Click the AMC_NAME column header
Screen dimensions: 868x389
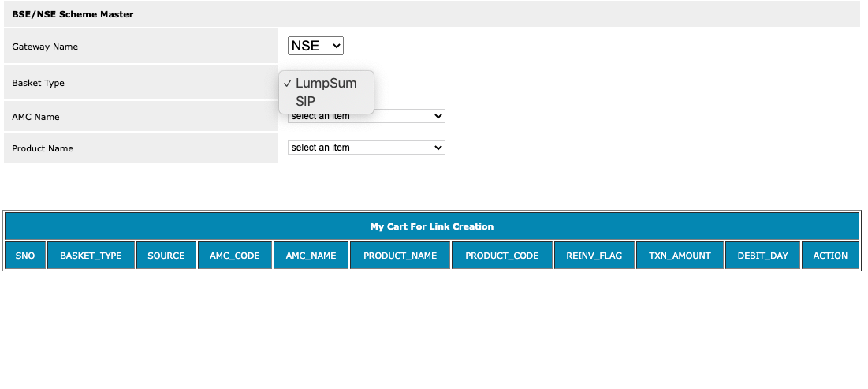(x=311, y=256)
